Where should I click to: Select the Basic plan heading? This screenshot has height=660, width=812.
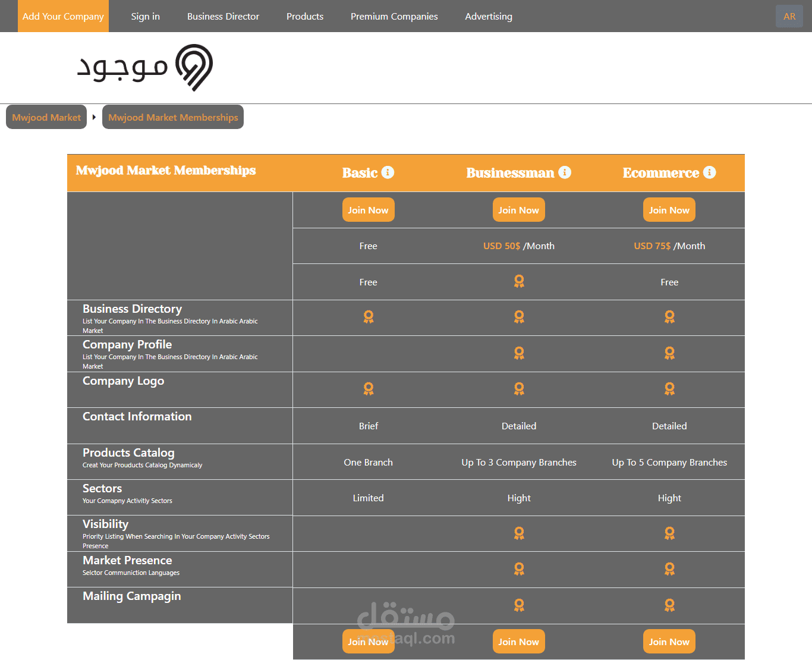click(360, 172)
